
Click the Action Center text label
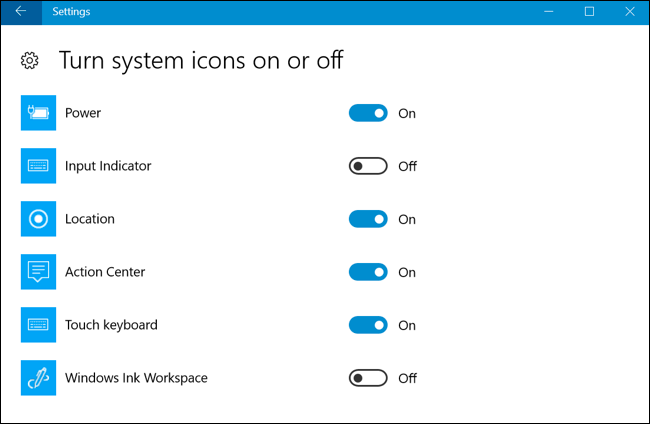click(103, 272)
